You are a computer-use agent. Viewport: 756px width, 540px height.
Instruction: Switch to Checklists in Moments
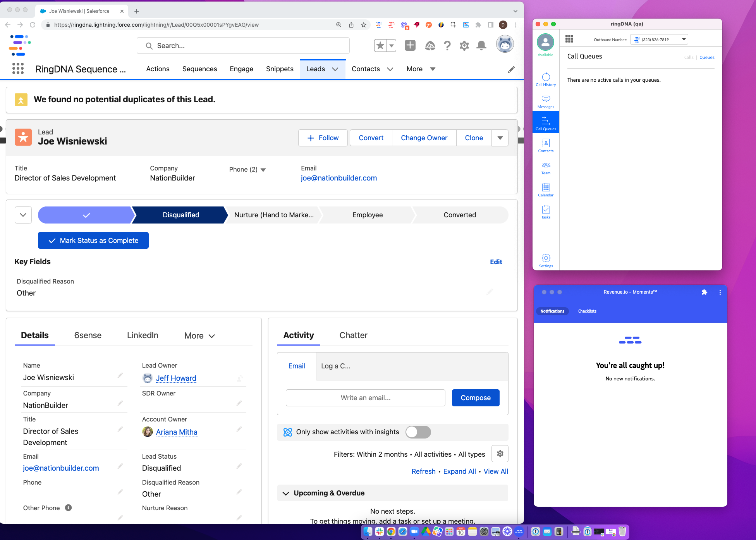[587, 311]
